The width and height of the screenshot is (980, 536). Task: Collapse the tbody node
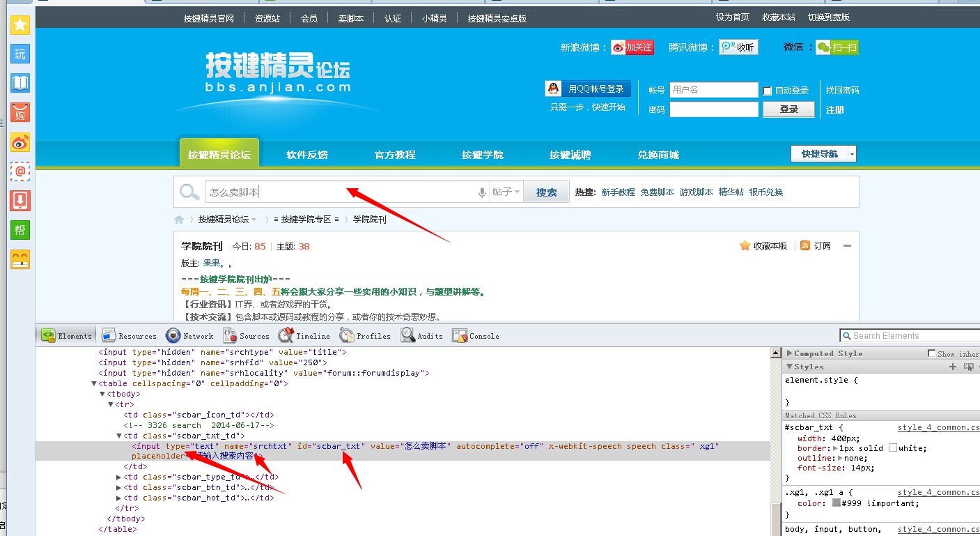[x=102, y=394]
